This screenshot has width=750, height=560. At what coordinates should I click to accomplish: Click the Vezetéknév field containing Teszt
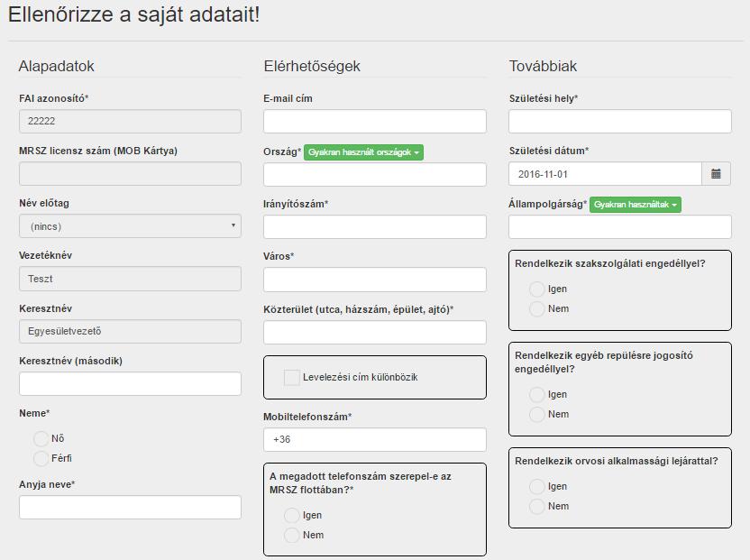pyautogui.click(x=130, y=279)
